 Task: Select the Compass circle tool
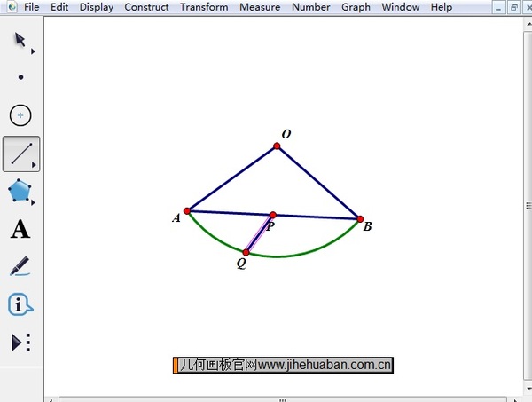coord(20,115)
